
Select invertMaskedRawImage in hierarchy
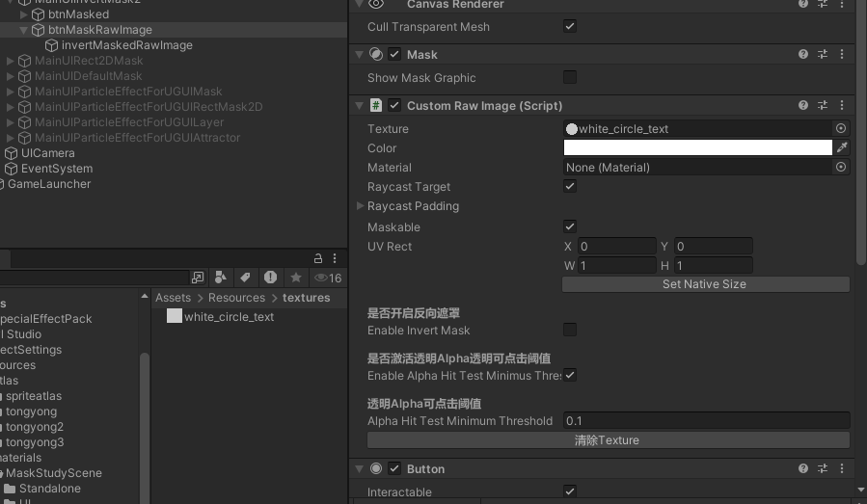(126, 45)
